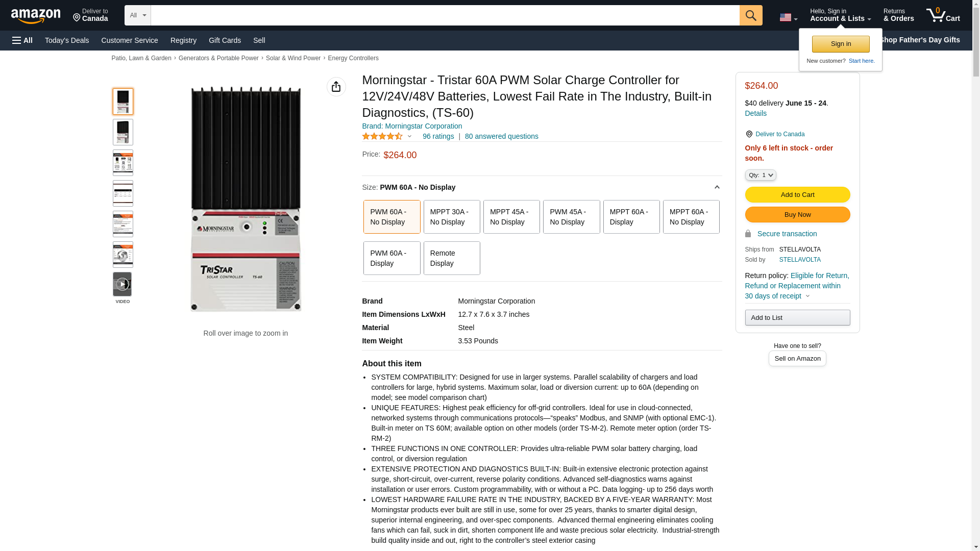Select the MPPT 30A - No Display size

coord(451,217)
